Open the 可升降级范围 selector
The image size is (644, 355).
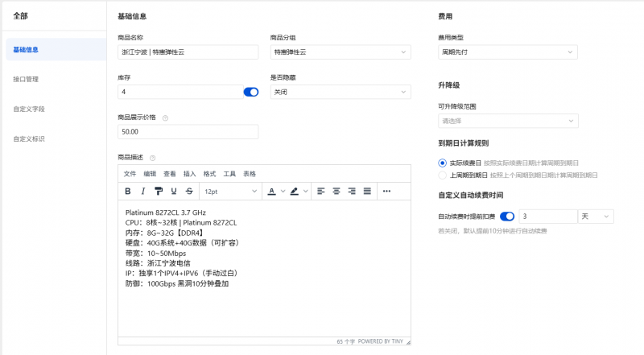pyautogui.click(x=507, y=122)
